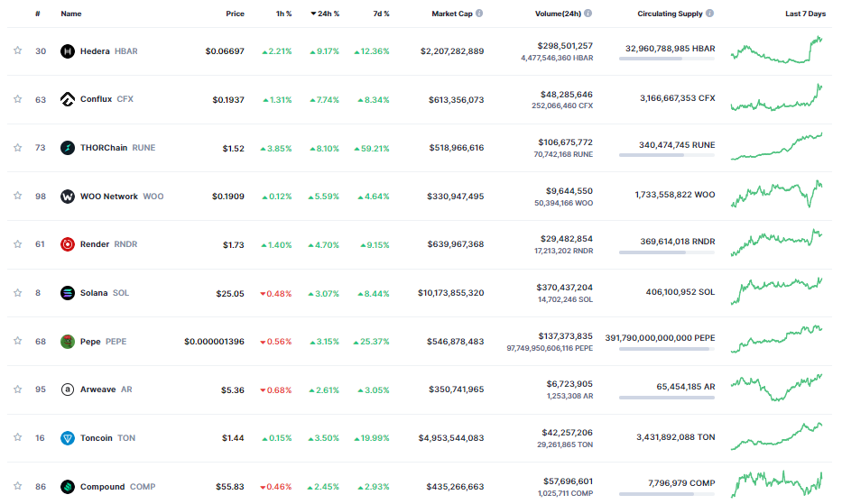Click the Toncoin logo icon
This screenshot has height=504, width=842.
[67, 438]
